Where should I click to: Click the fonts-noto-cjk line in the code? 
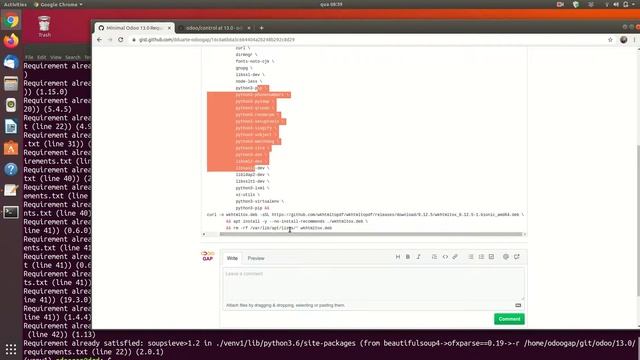255,61
